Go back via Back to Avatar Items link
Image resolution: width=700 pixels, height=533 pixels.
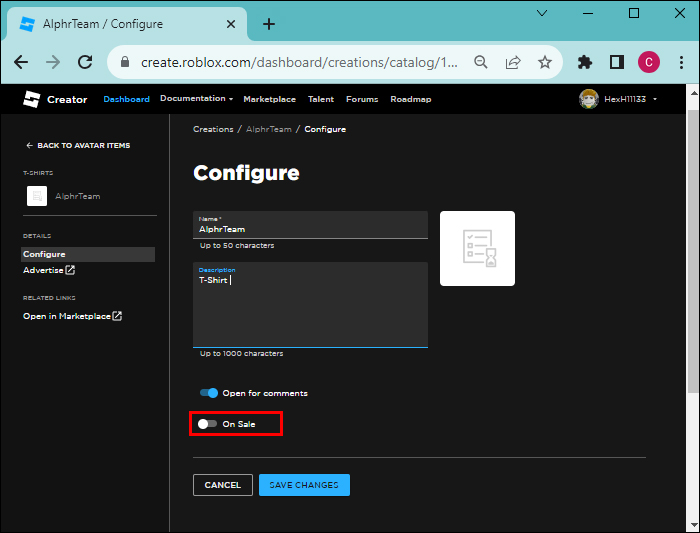(78, 145)
